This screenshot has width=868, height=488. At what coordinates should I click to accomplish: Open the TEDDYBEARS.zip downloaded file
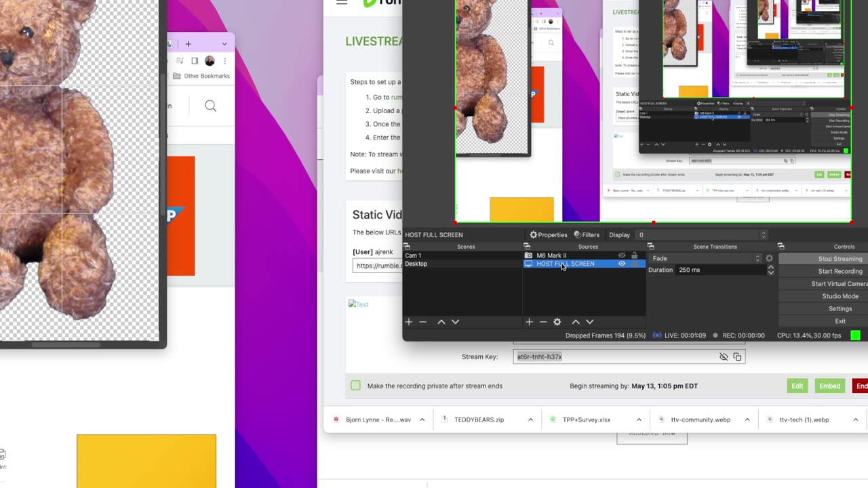[479, 420]
